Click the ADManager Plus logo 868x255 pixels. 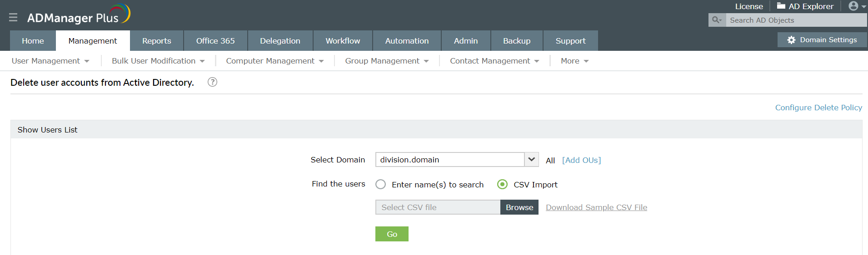[x=78, y=15]
